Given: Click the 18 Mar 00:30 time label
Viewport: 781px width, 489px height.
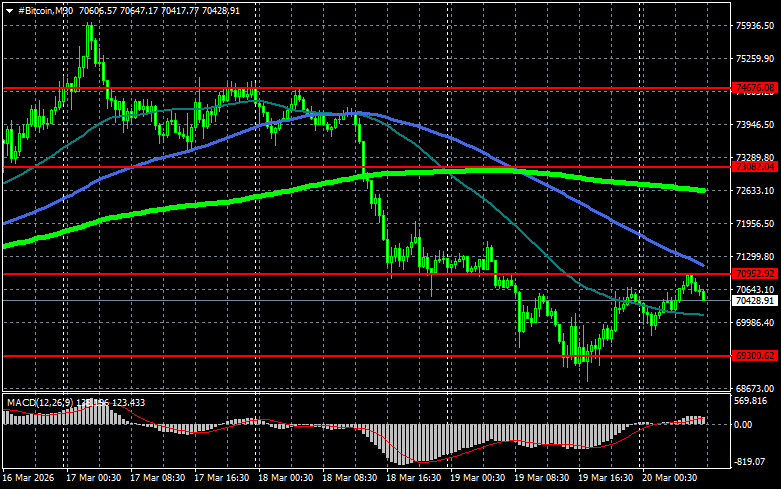Looking at the screenshot, I should coord(285,478).
